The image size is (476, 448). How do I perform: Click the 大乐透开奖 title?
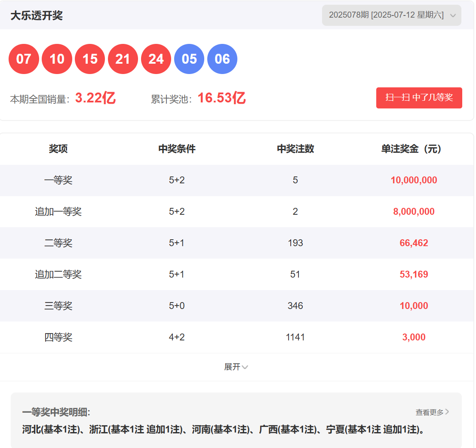click(37, 15)
